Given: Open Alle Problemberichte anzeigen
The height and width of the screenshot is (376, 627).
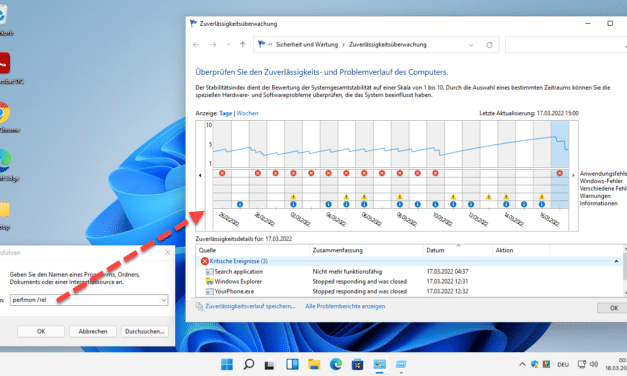Looking at the screenshot, I should tap(345, 306).
